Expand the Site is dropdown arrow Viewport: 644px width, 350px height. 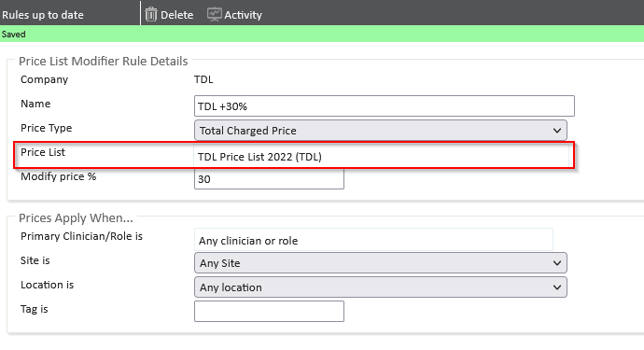pos(557,263)
